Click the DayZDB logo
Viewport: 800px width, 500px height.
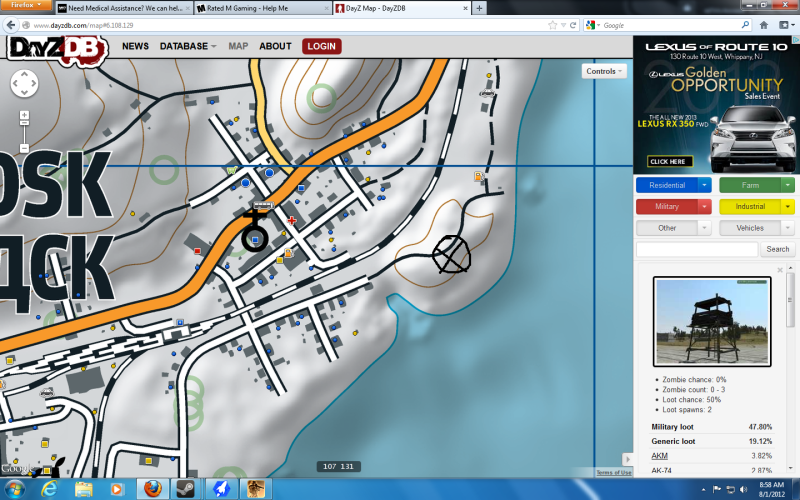[58, 47]
